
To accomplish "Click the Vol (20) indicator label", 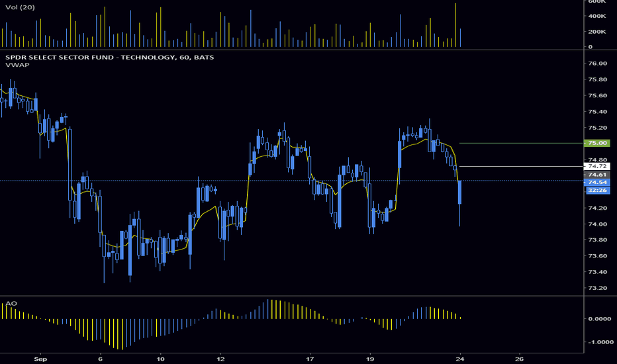I will click(x=20, y=7).
